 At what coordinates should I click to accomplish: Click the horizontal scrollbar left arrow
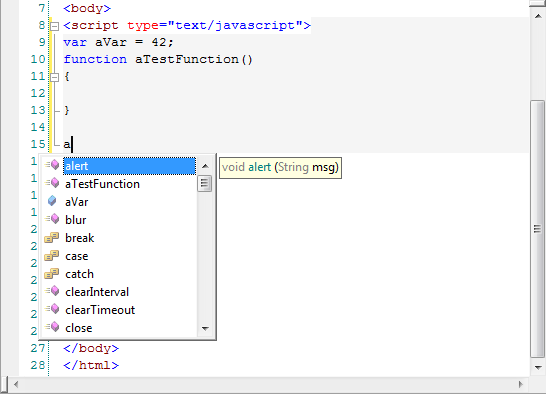pyautogui.click(x=16, y=385)
